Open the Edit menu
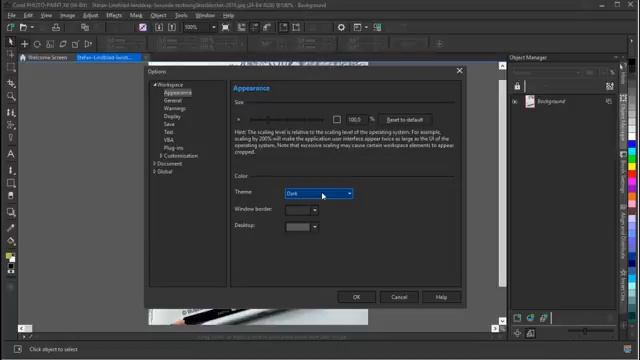 [28, 16]
